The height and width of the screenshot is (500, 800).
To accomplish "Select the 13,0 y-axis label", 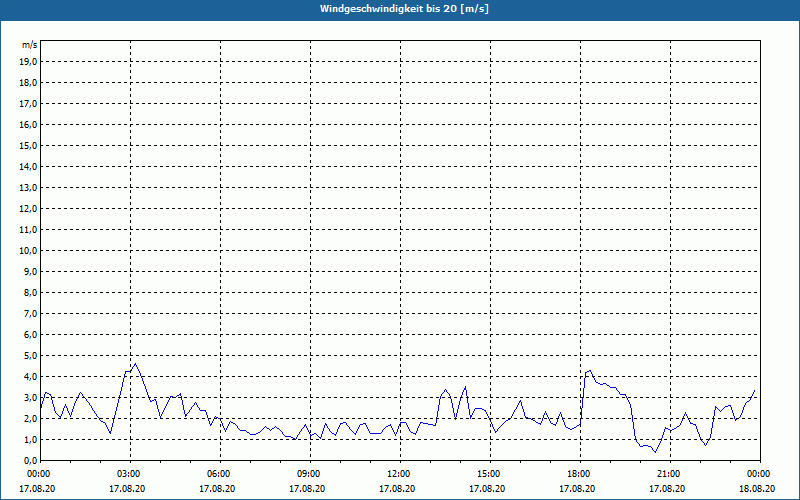I will coord(29,187).
